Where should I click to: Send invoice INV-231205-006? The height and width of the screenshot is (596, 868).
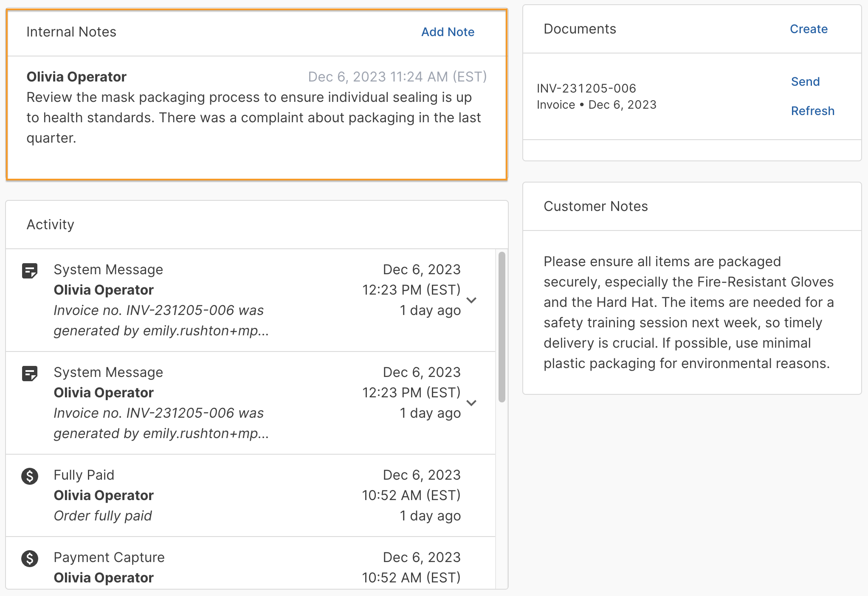(805, 82)
